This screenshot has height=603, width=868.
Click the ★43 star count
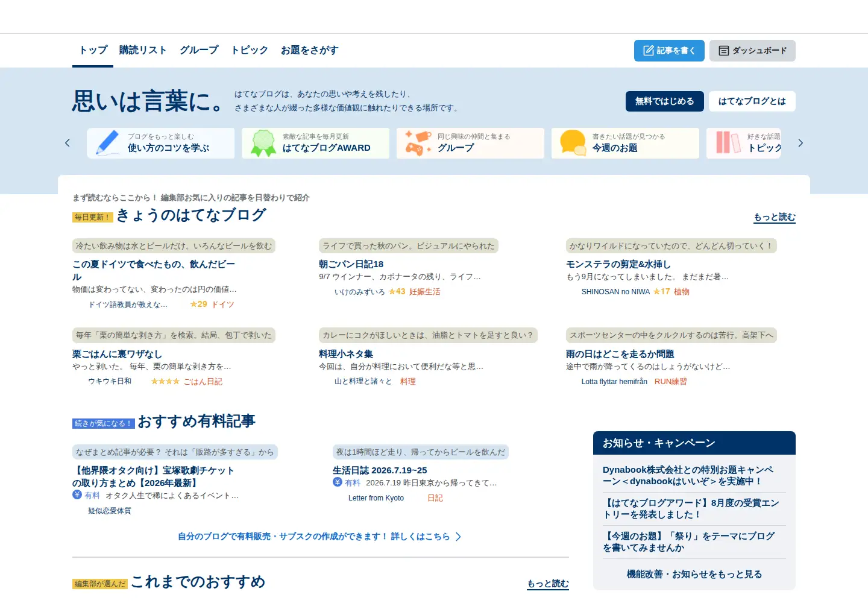pos(397,291)
